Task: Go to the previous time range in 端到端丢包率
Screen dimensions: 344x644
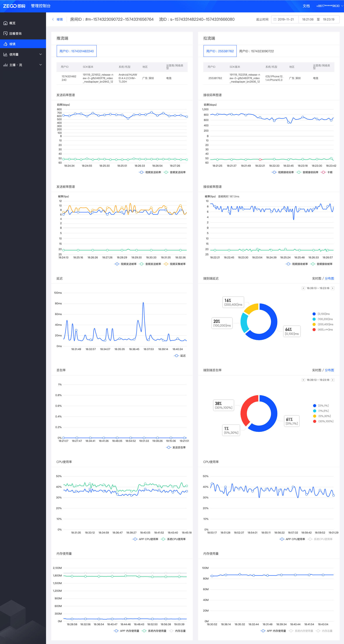Action: click(x=303, y=380)
